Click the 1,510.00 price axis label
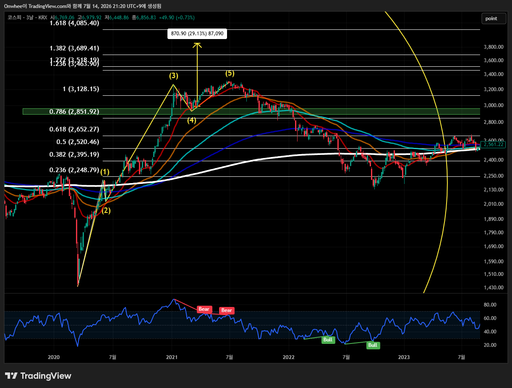512x388 pixels. tap(494, 274)
